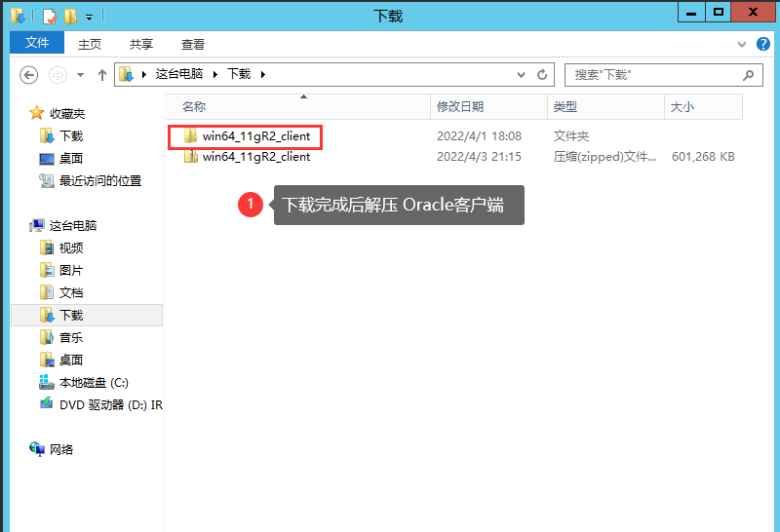Click the 视频 folder icon

point(46,247)
